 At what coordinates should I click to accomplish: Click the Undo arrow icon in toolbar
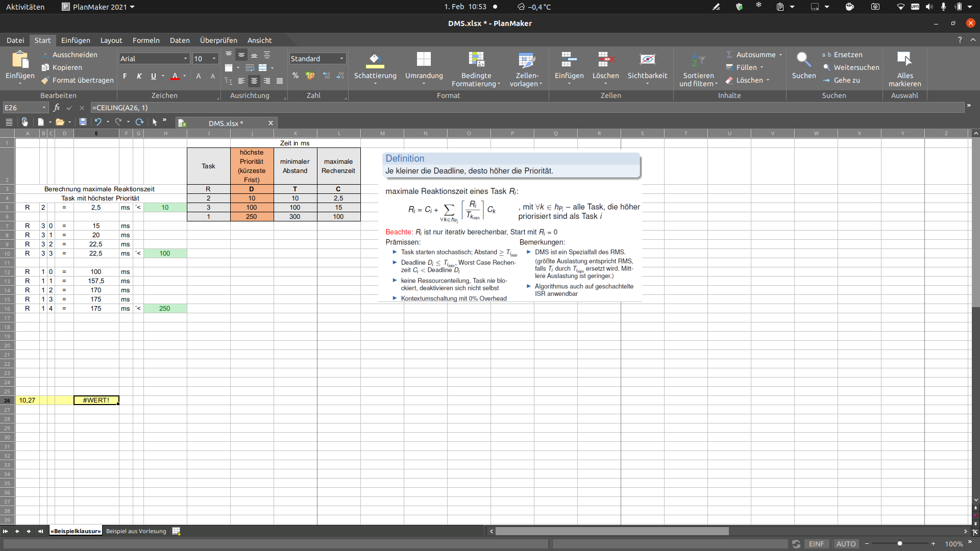(97, 122)
